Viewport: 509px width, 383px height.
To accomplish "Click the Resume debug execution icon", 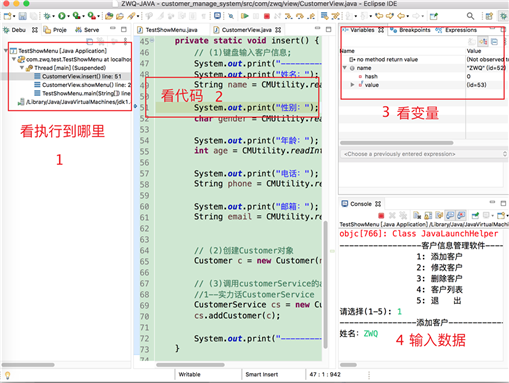I will point(245,16).
